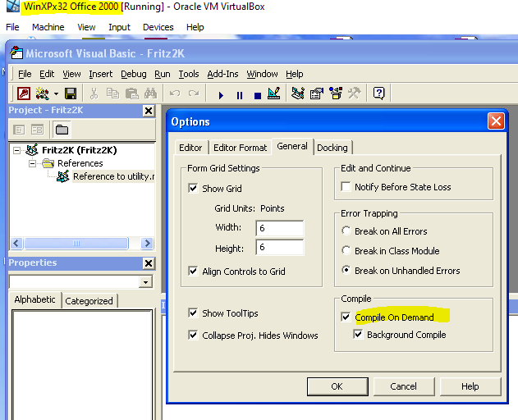Image resolution: width=518 pixels, height=420 pixels.
Task: Switch to the Editor Format tab
Action: (x=241, y=148)
